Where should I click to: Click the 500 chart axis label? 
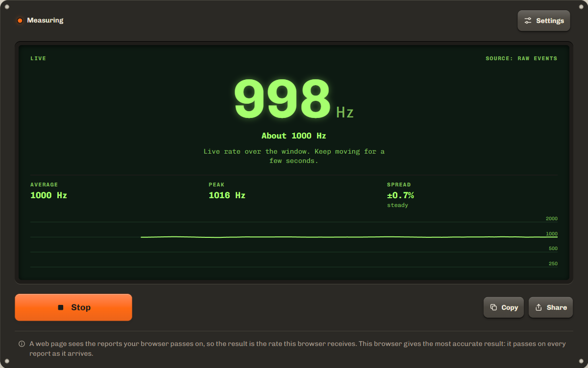553,249
